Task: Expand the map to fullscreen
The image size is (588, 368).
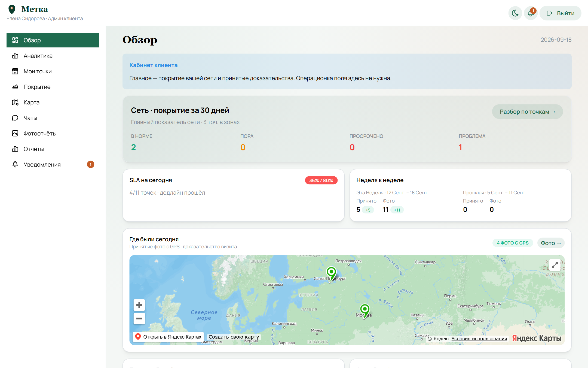Action: pyautogui.click(x=555, y=265)
